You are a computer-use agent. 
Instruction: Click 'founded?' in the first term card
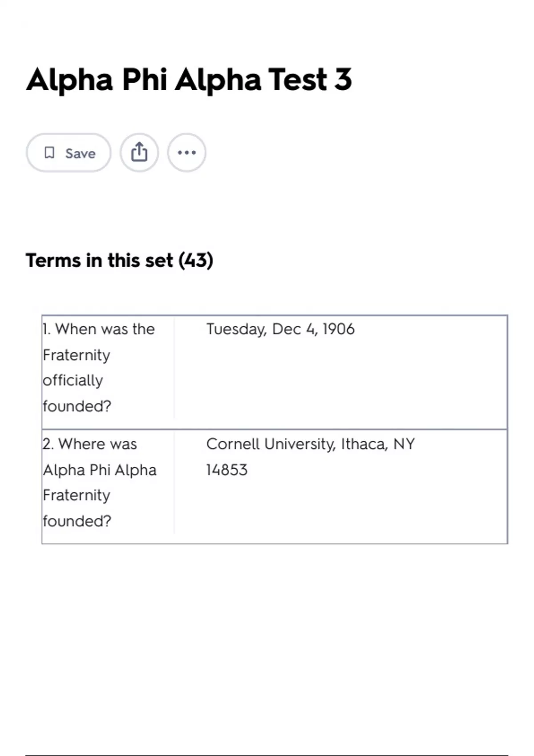77,406
